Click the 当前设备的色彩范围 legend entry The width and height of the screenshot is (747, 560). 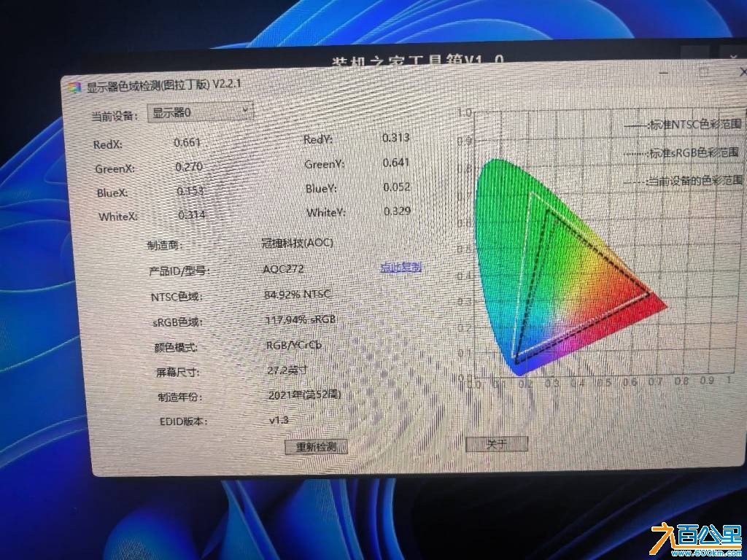[683, 181]
